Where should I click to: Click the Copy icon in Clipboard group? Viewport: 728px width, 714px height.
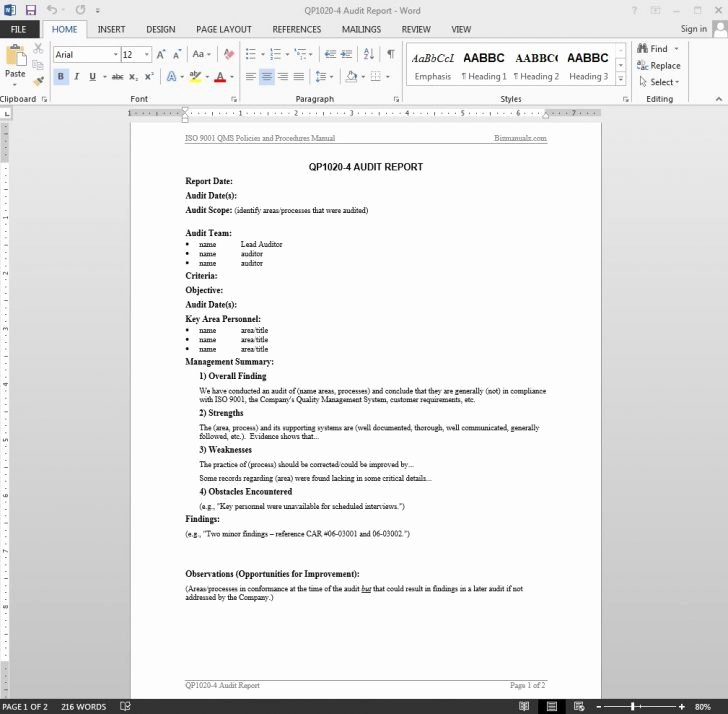pyautogui.click(x=38, y=65)
